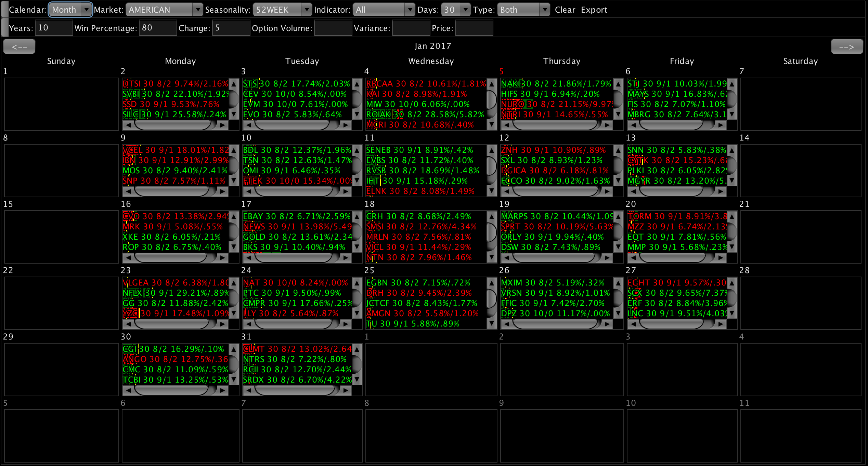Click scroll-up arrow in Jan 3 list

tap(357, 84)
